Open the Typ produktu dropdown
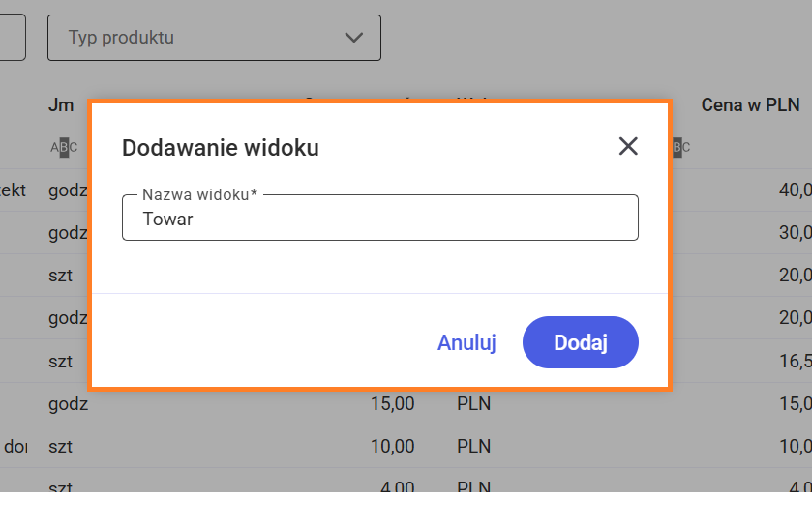Screen dimensions: 812x527 (x=213, y=38)
